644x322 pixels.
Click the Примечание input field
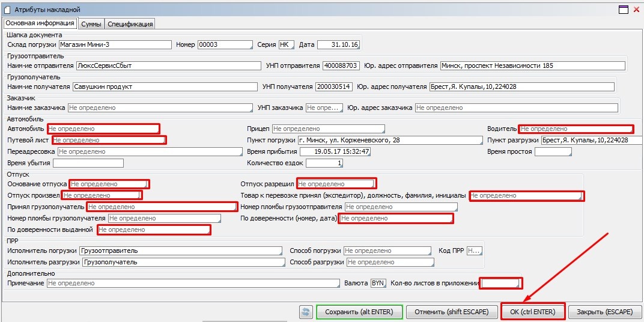coord(193,283)
